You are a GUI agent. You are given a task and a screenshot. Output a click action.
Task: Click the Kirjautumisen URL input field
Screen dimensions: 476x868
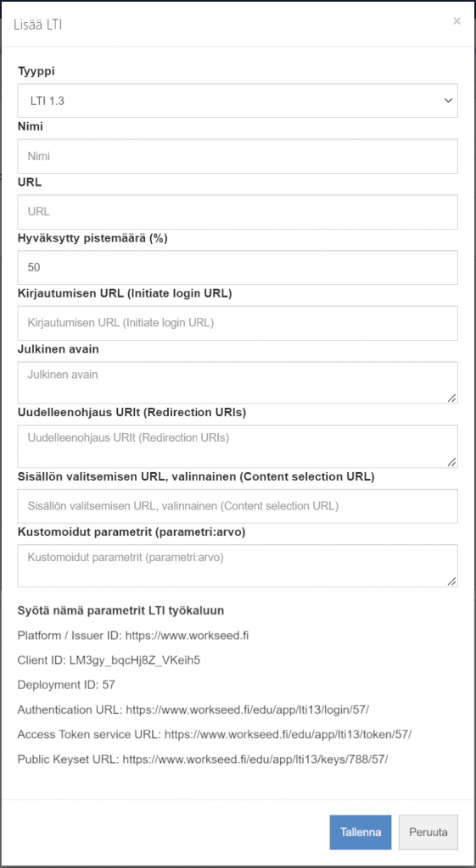[238, 323]
